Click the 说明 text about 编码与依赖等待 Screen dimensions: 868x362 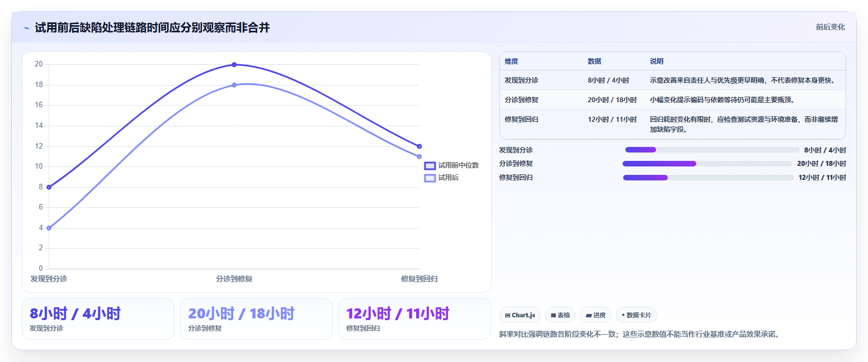[722, 99]
